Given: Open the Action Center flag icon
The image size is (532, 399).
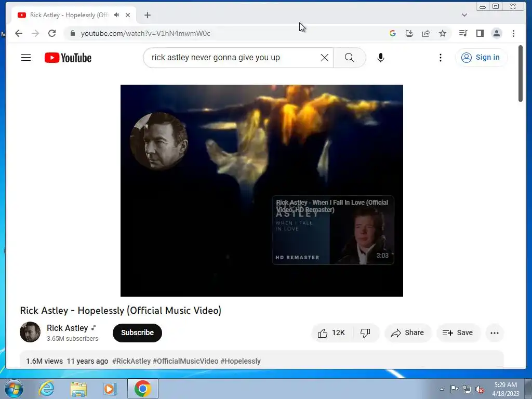Looking at the screenshot, I should click(454, 389).
